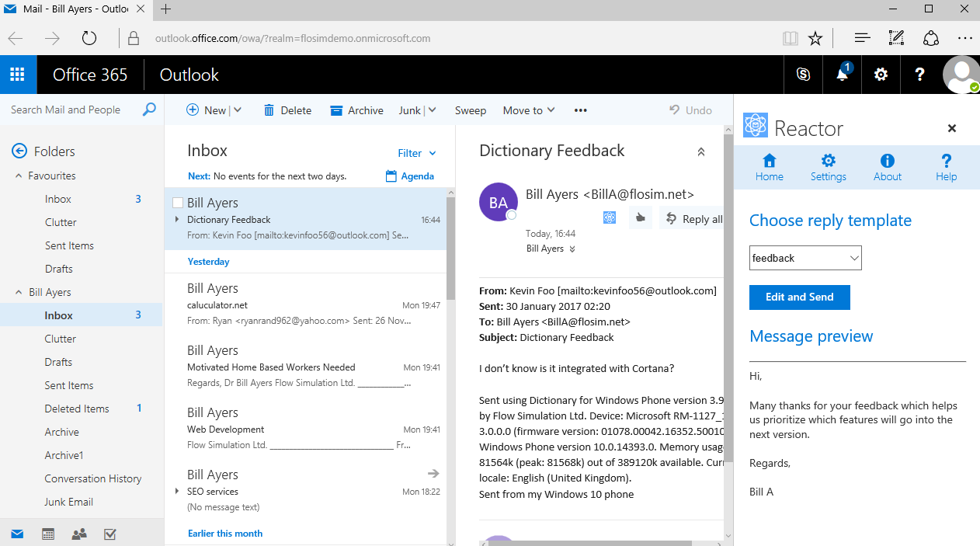Image resolution: width=980 pixels, height=546 pixels.
Task: Switch to Mail view at bottom
Action: click(16, 534)
